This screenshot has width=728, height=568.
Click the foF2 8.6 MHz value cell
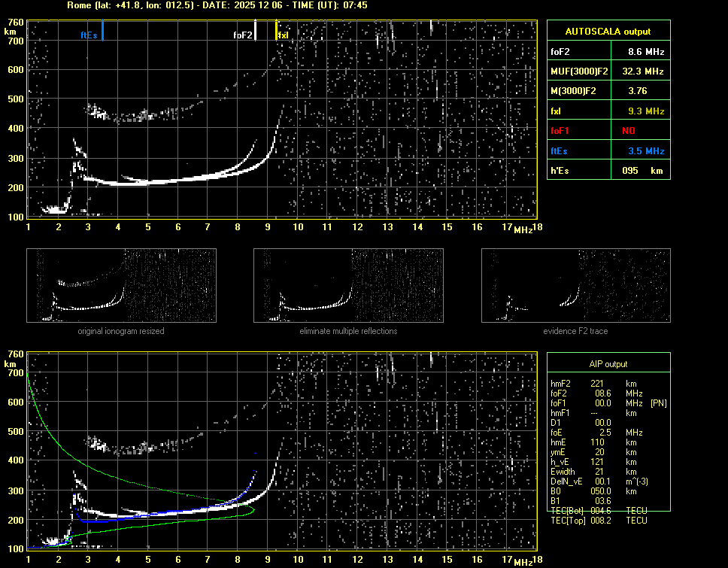[645, 51]
